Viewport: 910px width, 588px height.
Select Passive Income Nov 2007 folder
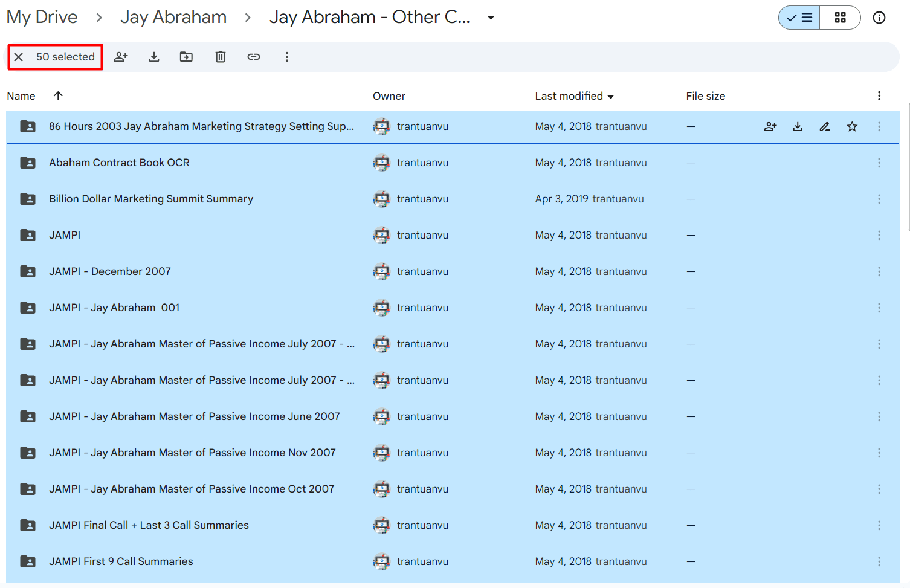coord(453,453)
